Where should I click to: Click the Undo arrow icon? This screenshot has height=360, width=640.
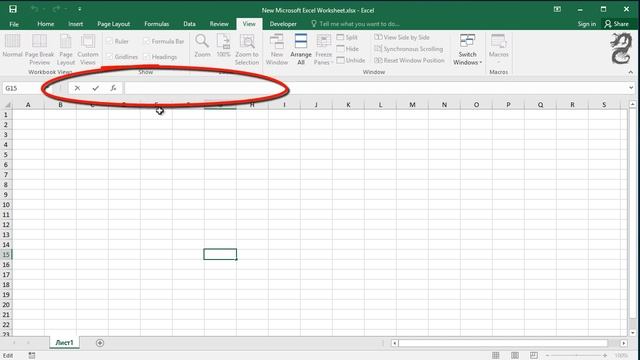[x=34, y=9]
